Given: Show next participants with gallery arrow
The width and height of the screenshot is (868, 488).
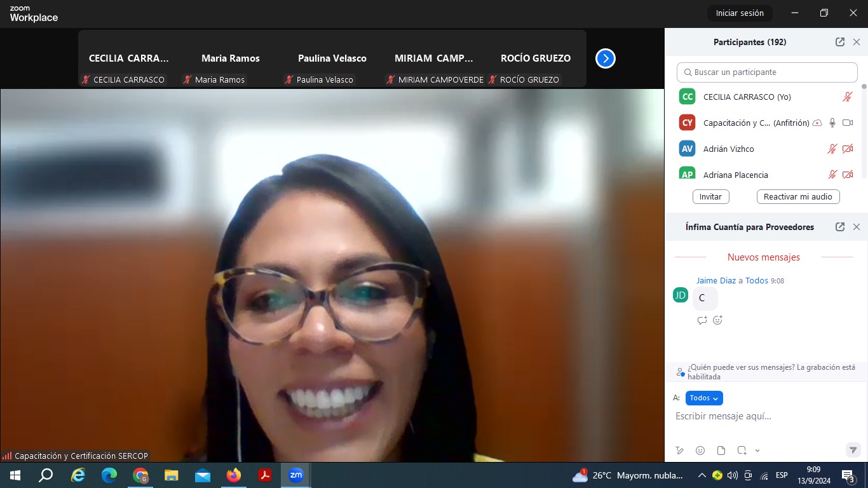Looking at the screenshot, I should [x=605, y=58].
